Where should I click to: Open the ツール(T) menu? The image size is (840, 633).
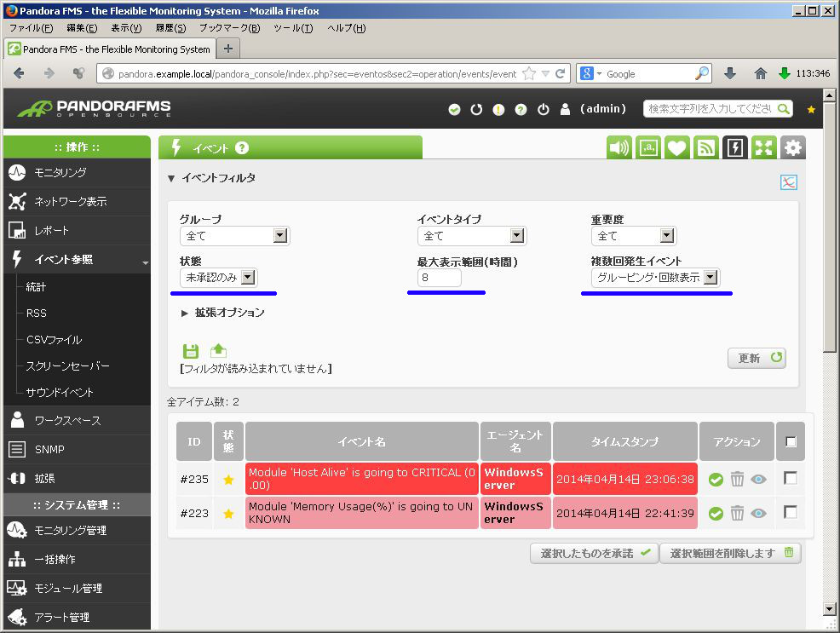coord(293,28)
